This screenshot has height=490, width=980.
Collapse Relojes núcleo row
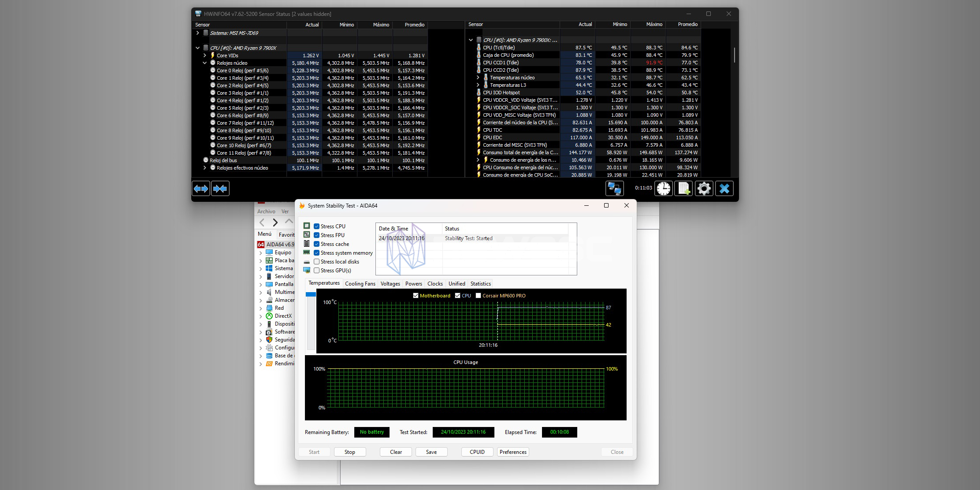tap(205, 63)
